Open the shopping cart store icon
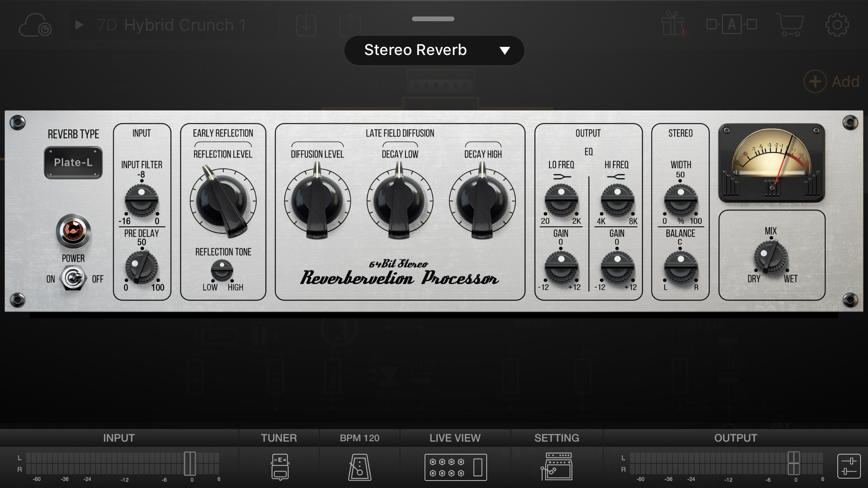The width and height of the screenshot is (868, 488). tap(790, 25)
